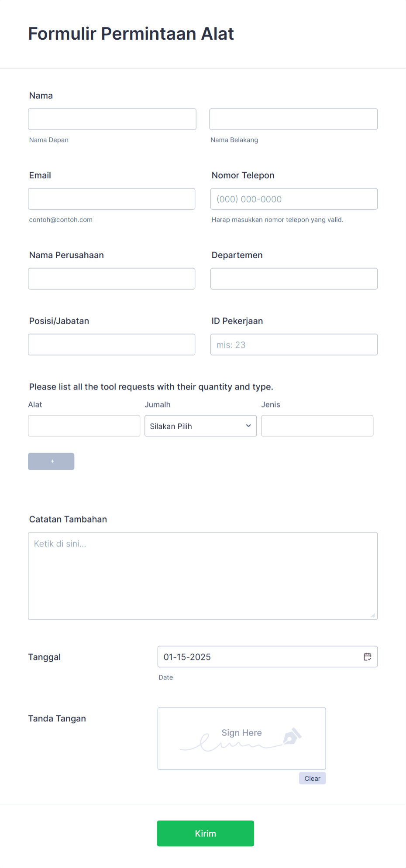Open the date field dropdown calendar
This screenshot has height=868, width=406.
tap(368, 656)
